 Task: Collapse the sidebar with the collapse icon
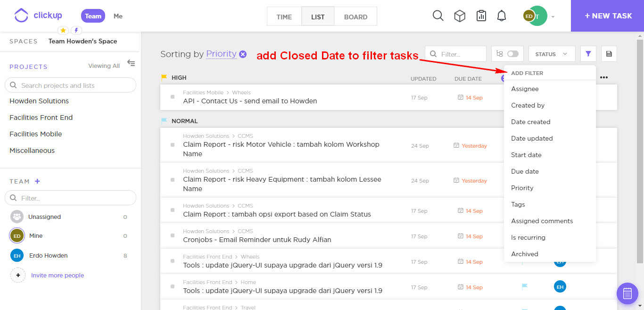pos(131,63)
